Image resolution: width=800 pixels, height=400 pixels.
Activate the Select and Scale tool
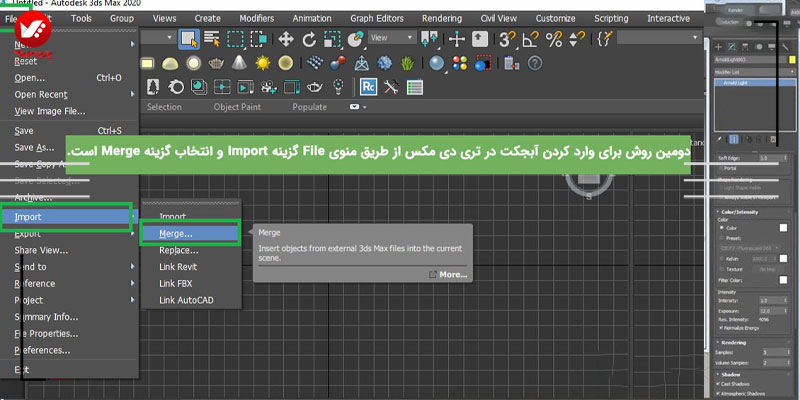tap(332, 39)
